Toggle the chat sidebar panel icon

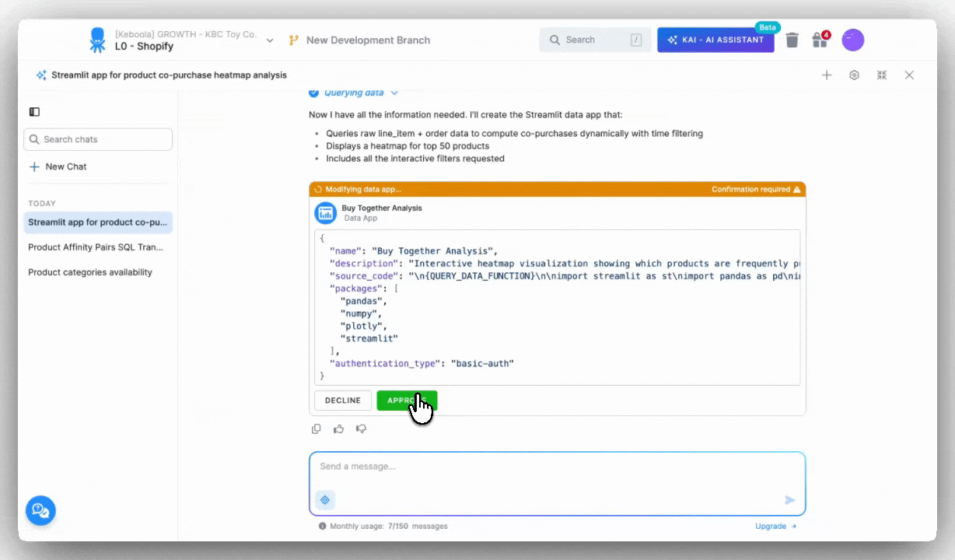coord(34,112)
